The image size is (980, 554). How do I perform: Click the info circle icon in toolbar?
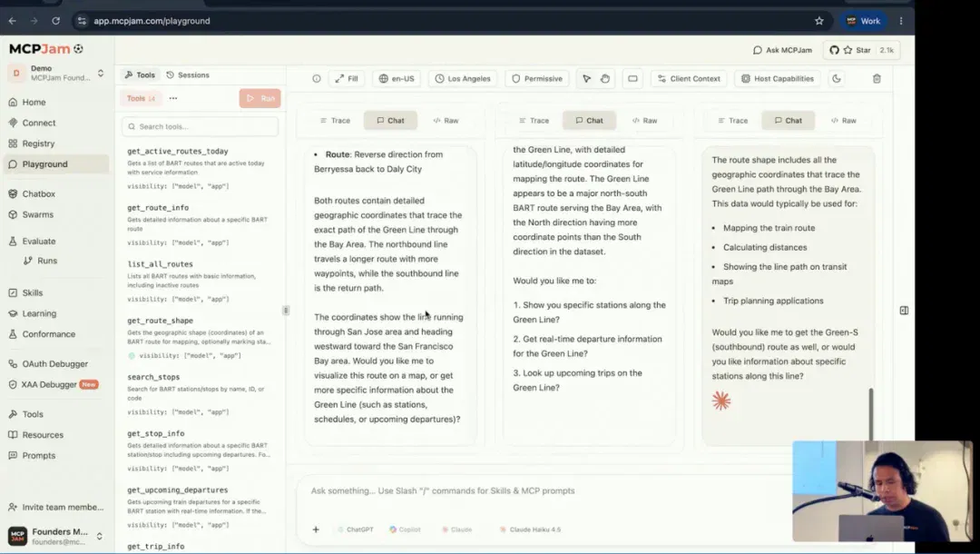click(317, 79)
